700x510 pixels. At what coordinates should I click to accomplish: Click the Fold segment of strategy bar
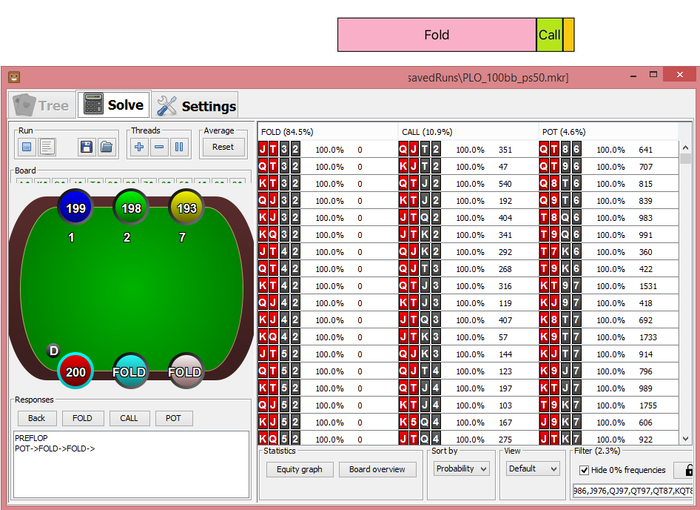click(437, 35)
